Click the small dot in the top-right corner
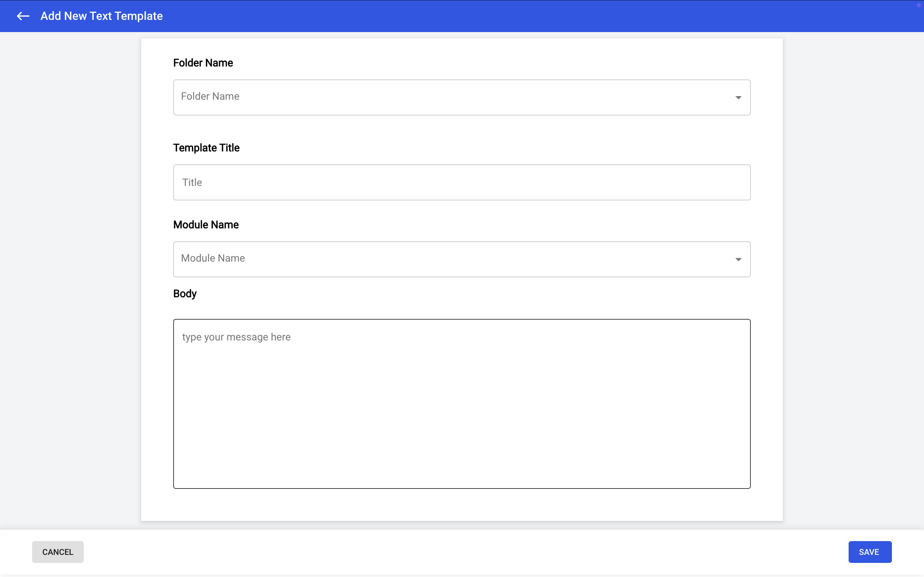This screenshot has width=924, height=577. tap(919, 5)
